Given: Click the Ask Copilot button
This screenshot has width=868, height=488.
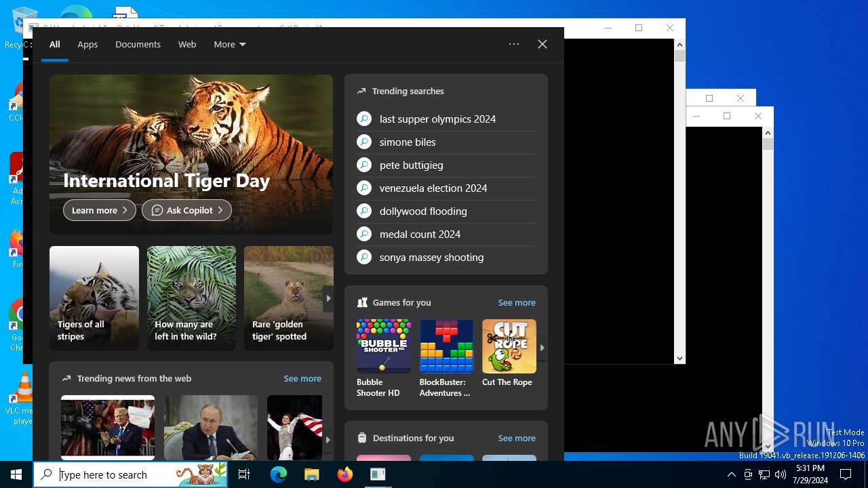Looking at the screenshot, I should [x=186, y=210].
